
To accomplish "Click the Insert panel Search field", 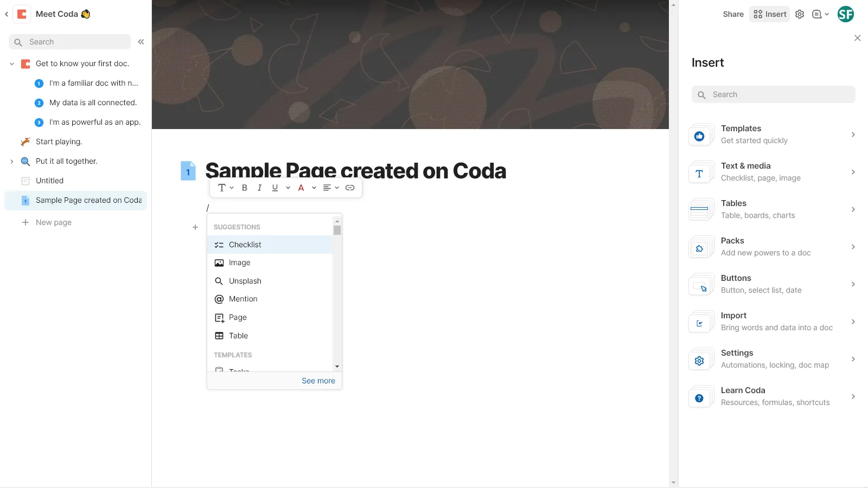I will coord(774,94).
